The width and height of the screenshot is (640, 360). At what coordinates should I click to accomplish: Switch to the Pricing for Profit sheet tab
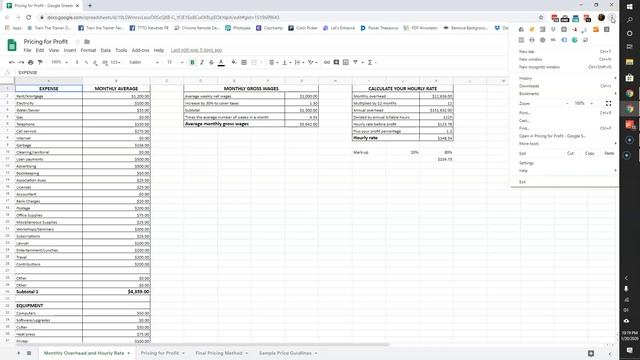click(162, 353)
